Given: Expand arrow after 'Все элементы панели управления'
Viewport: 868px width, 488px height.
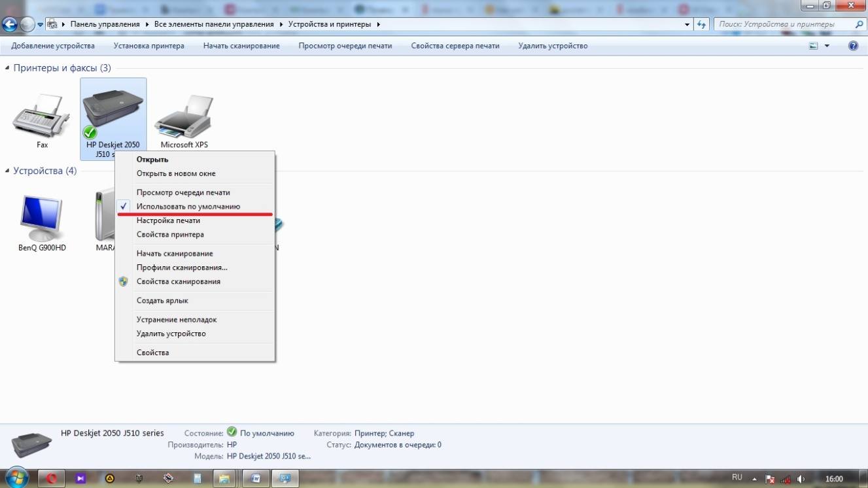Looking at the screenshot, I should (x=281, y=24).
